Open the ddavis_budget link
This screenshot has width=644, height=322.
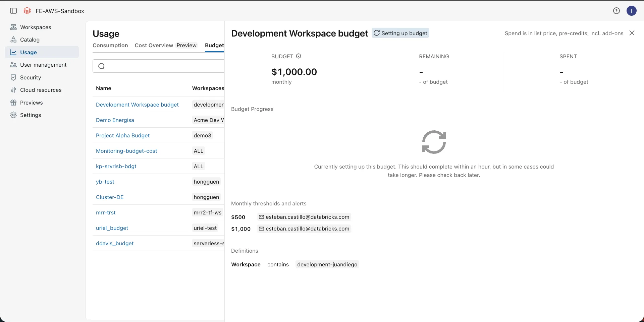tap(115, 243)
